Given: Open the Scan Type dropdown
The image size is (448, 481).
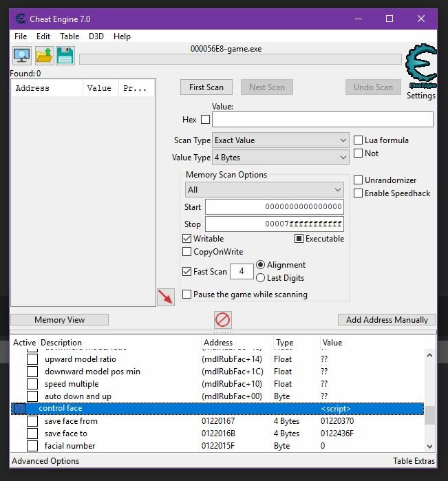Looking at the screenshot, I should (281, 140).
